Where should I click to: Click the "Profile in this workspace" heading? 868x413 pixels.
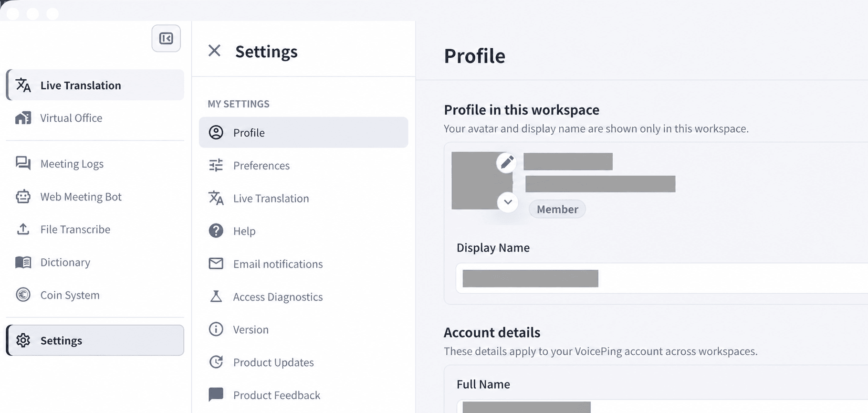click(522, 110)
